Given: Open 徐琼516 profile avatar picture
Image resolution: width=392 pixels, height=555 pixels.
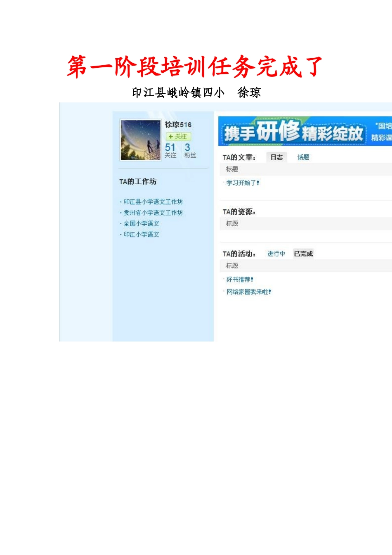Looking at the screenshot, I should tap(140, 140).
